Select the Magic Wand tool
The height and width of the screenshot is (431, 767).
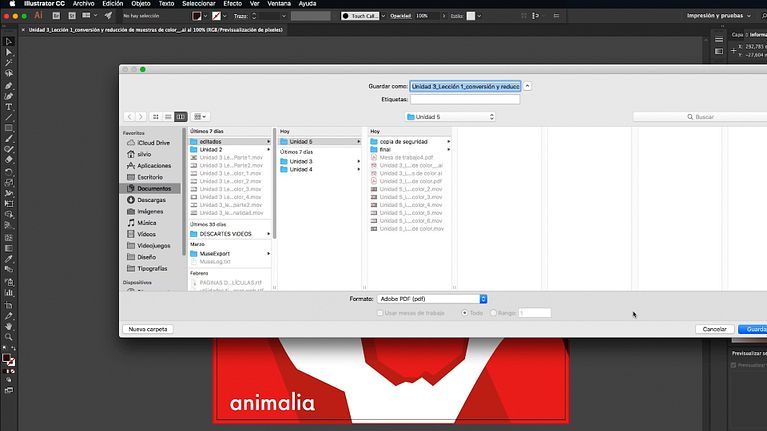pos(8,63)
